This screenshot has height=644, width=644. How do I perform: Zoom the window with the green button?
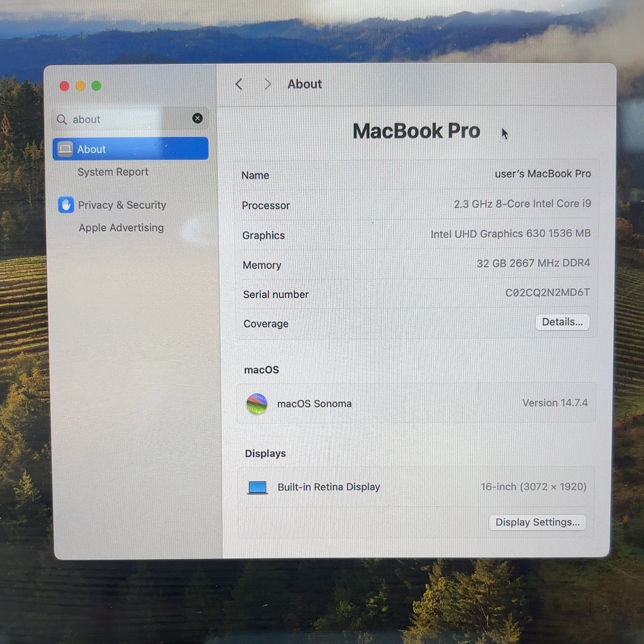click(x=97, y=86)
